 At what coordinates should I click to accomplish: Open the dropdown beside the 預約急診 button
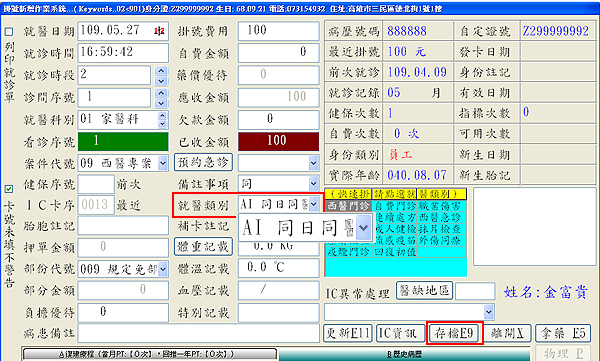313,163
